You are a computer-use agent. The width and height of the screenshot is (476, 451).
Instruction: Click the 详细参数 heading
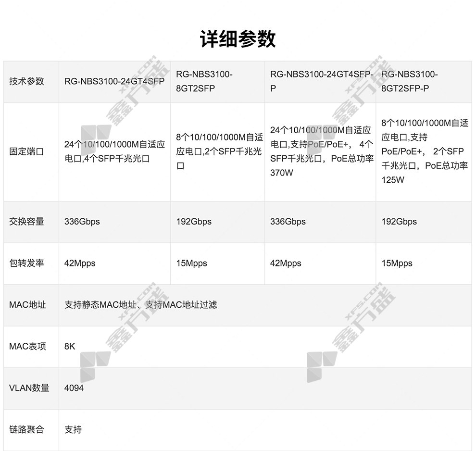[238, 39]
